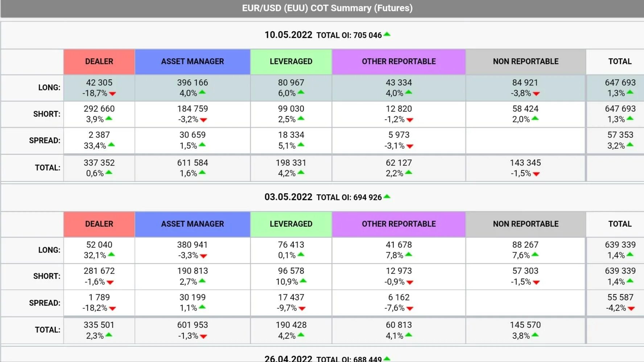Click the green arrow beside 7,6% non reportable long
This screenshot has height=362, width=644.
pyautogui.click(x=535, y=254)
